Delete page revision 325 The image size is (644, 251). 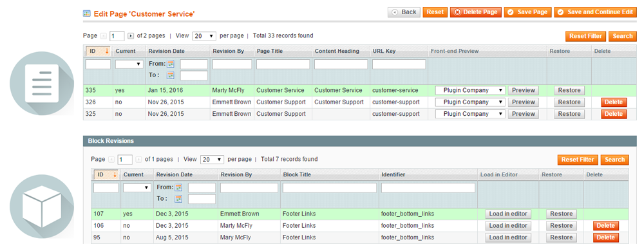pyautogui.click(x=614, y=114)
